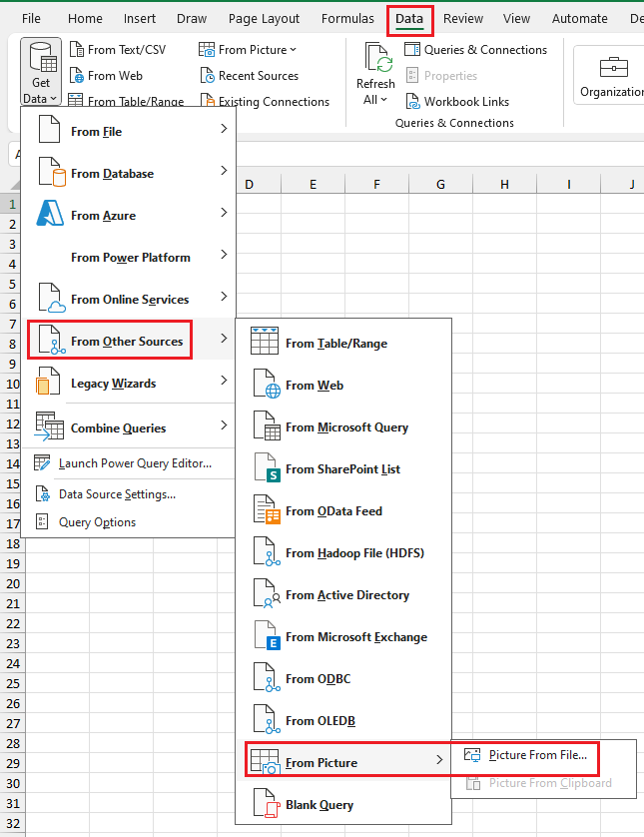The height and width of the screenshot is (837, 644).
Task: Switch to the Formulas tab
Action: click(x=347, y=19)
